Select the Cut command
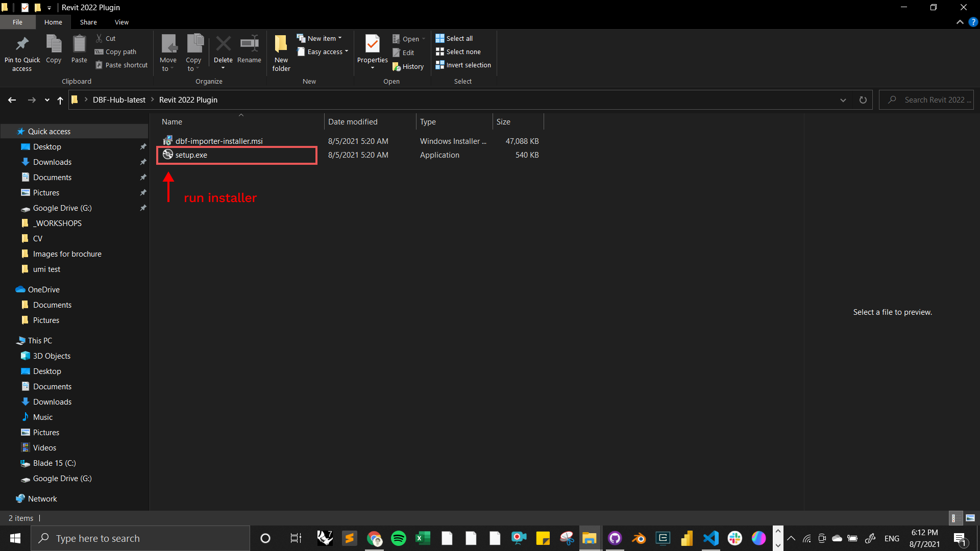Image resolution: width=980 pixels, height=551 pixels. 106,38
